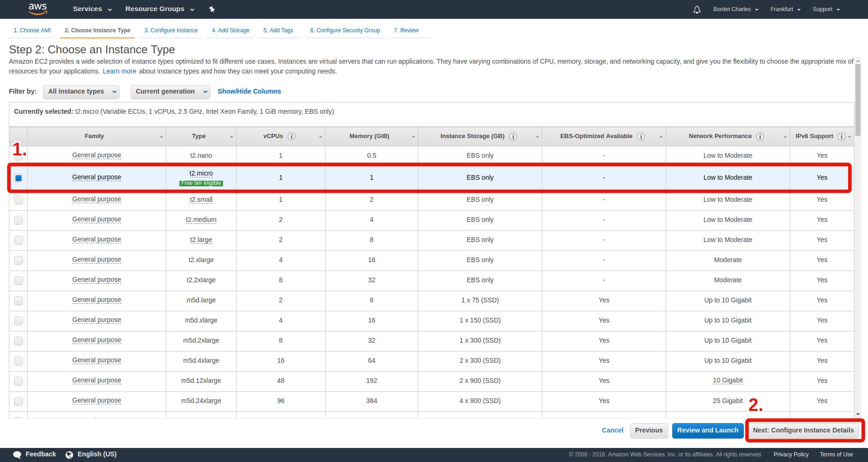
Task: Click General purpose in m5d.large row
Action: click(x=96, y=300)
